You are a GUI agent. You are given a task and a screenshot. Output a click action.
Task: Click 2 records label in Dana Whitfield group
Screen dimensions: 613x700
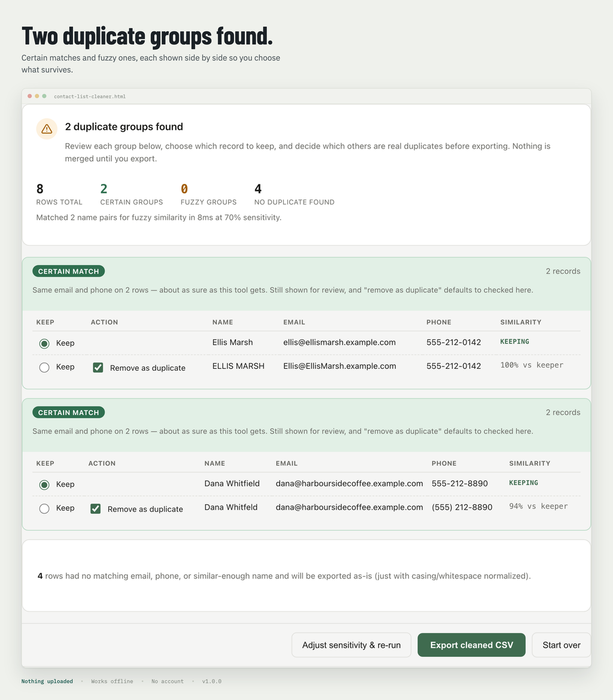tap(563, 413)
